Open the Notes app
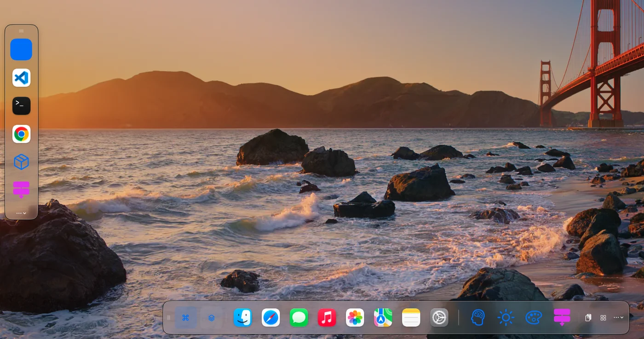644x339 pixels. [411, 318]
